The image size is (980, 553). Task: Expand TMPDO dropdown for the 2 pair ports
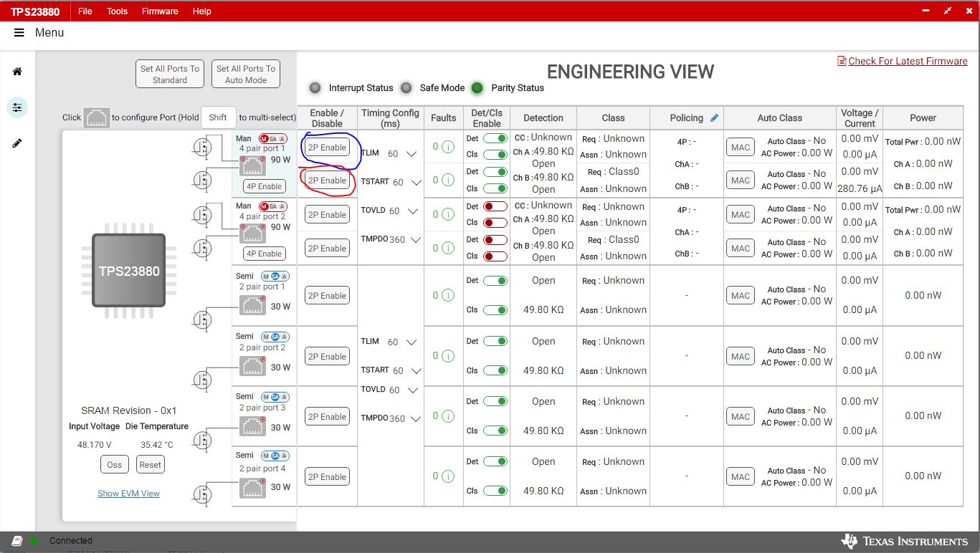tap(415, 419)
